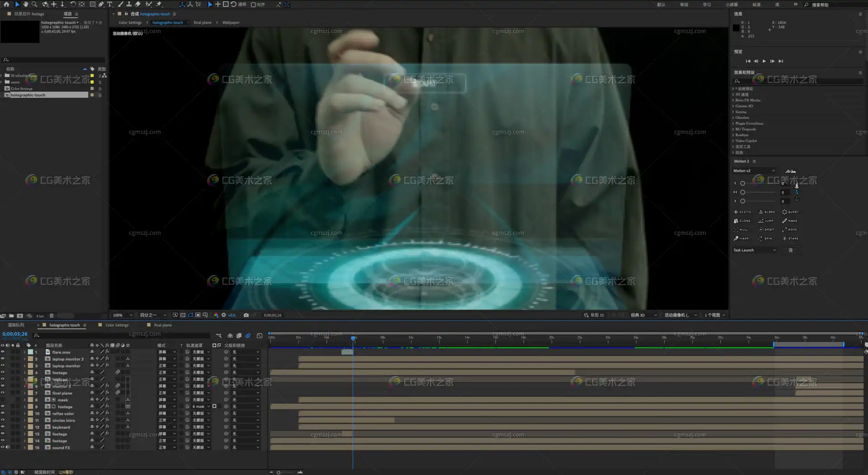Toggle shy layers hide switch in timeline
The width and height of the screenshot is (868, 475).
point(230,336)
